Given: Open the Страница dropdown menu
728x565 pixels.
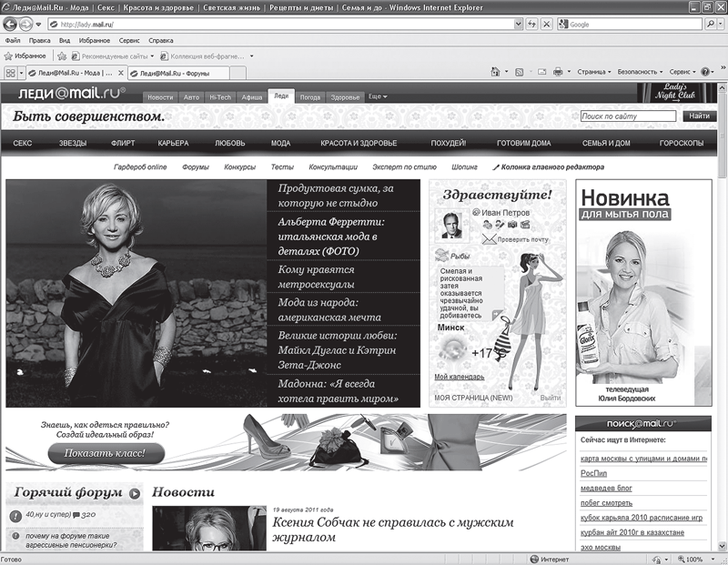Looking at the screenshot, I should 593,72.
